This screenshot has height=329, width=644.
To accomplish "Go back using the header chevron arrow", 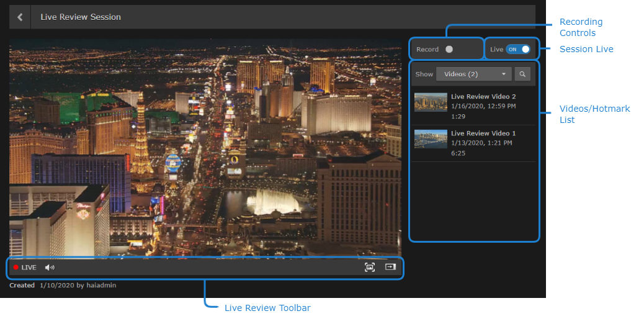I will point(20,17).
